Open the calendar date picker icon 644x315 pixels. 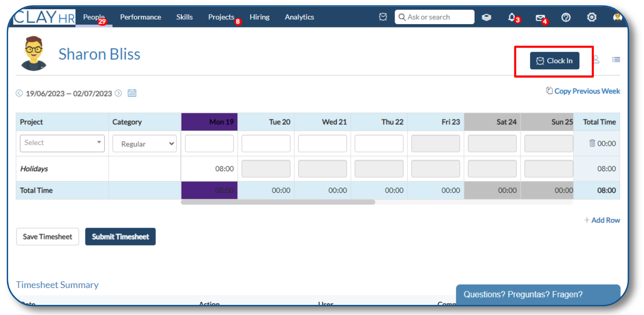coord(132,93)
